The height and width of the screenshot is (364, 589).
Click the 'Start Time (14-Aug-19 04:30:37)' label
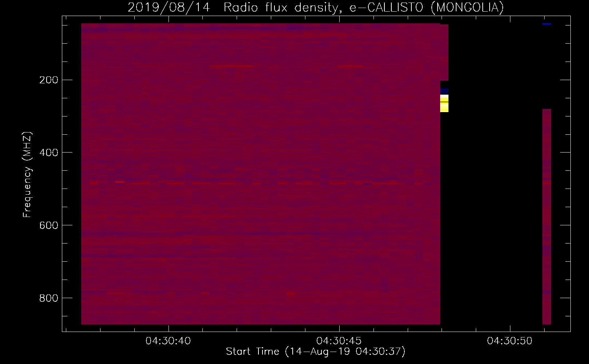[x=316, y=352]
